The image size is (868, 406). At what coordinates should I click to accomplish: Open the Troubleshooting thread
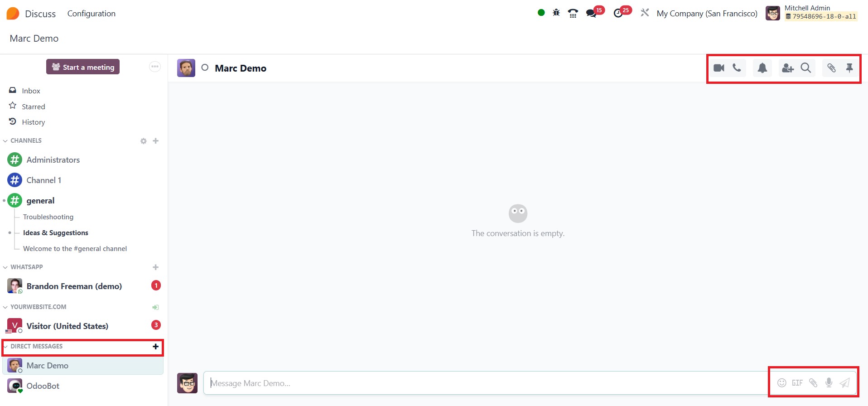[48, 217]
